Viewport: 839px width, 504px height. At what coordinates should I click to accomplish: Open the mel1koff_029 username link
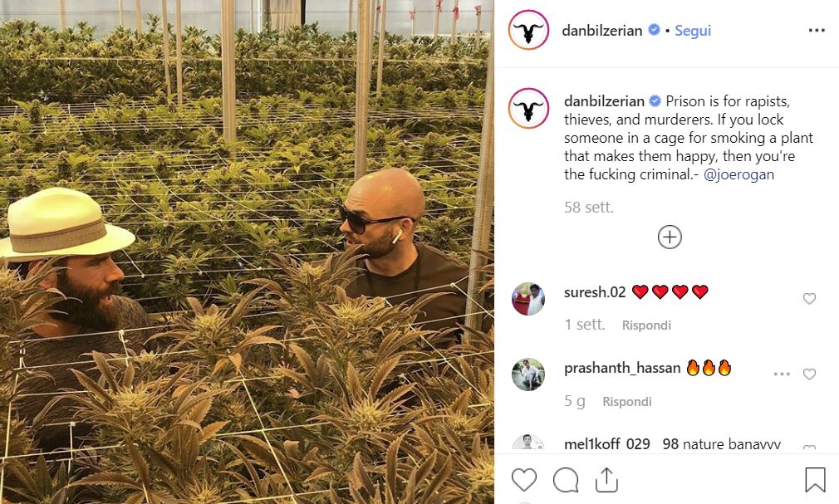(x=606, y=444)
